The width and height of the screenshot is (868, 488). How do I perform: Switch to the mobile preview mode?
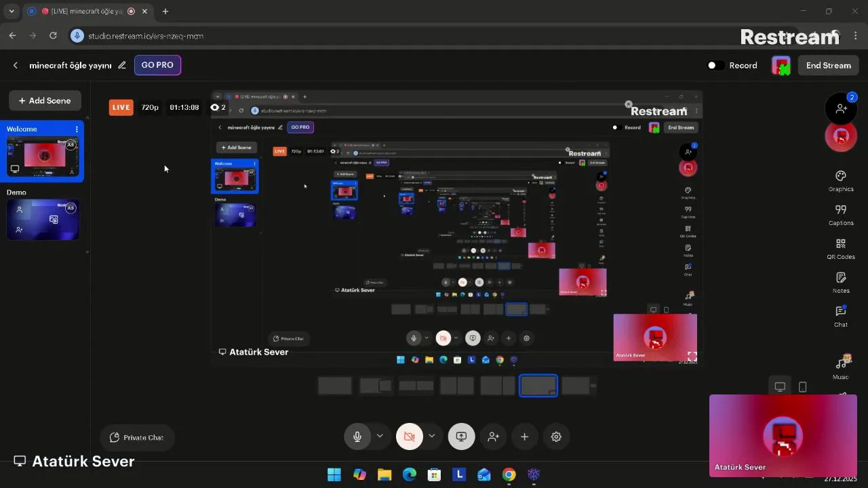[803, 387]
